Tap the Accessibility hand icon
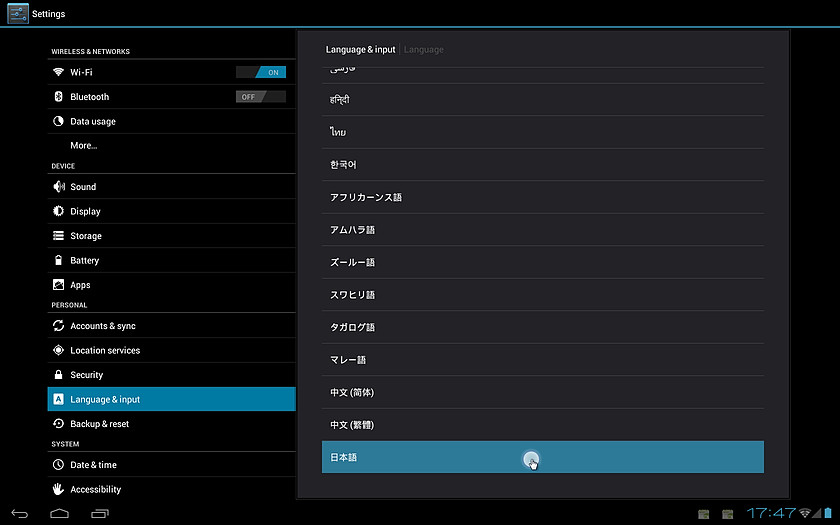Viewport: 840px width, 525px height. [x=58, y=489]
